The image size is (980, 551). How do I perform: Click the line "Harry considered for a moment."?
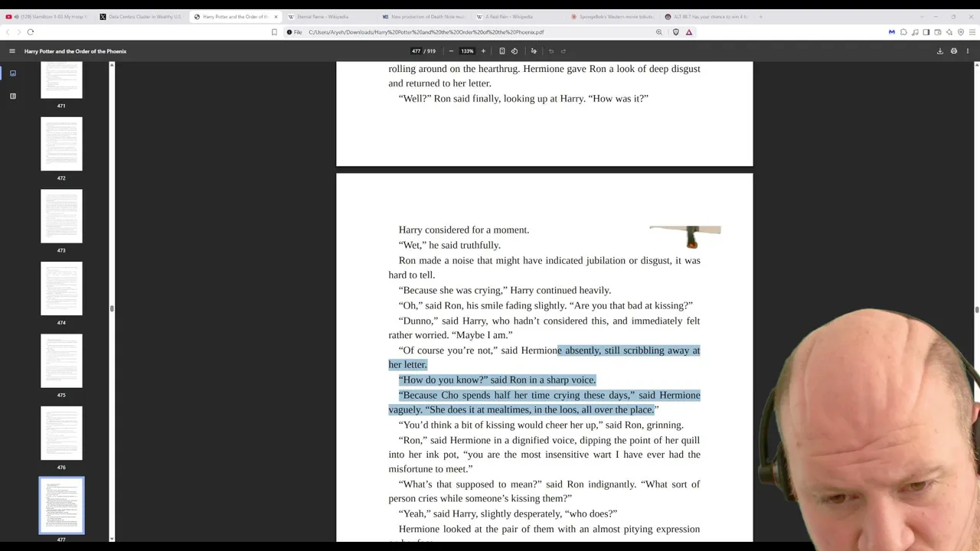[464, 230]
